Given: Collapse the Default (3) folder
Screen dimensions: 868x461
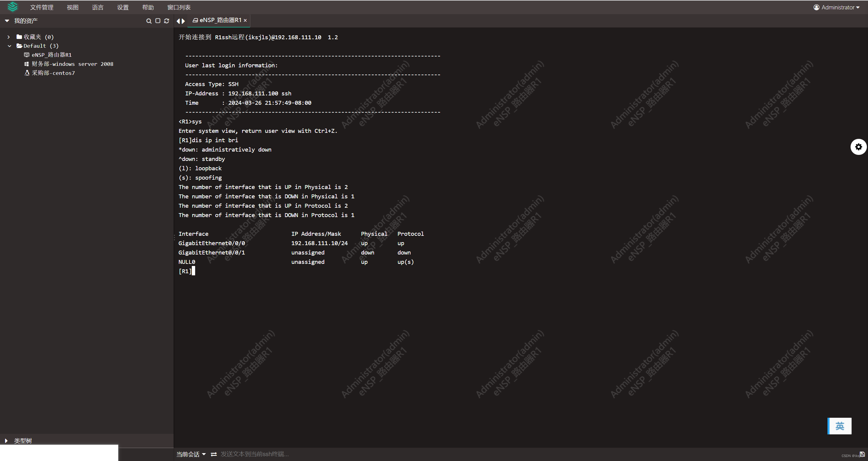Looking at the screenshot, I should (9, 46).
